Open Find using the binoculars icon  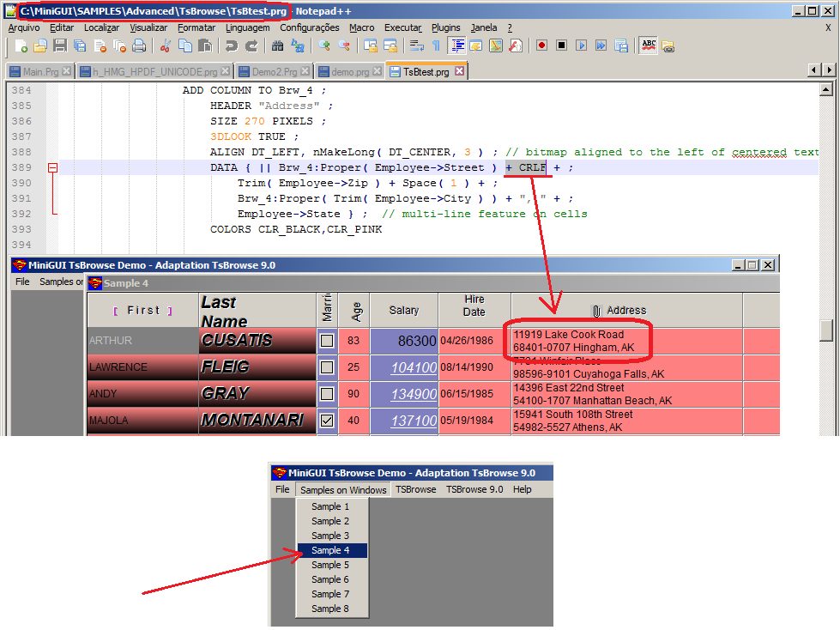pyautogui.click(x=277, y=46)
